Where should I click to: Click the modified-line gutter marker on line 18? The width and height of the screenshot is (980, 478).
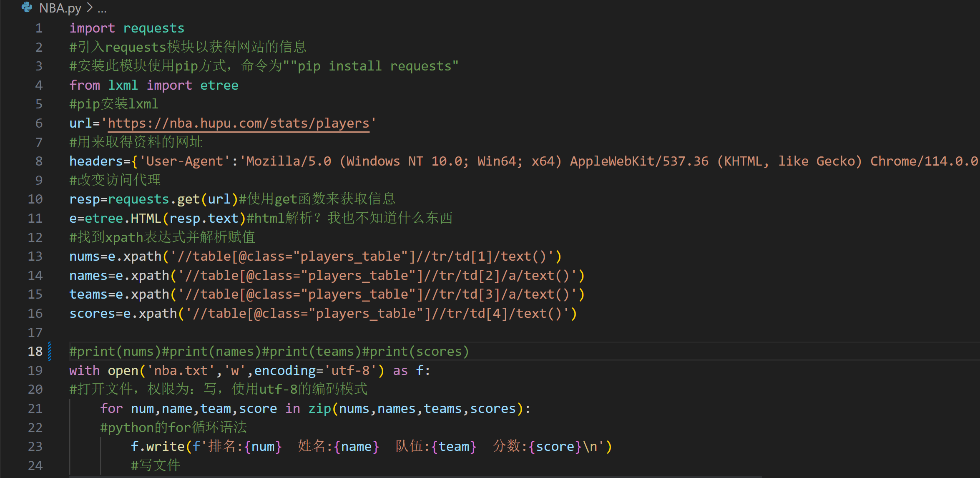[50, 351]
